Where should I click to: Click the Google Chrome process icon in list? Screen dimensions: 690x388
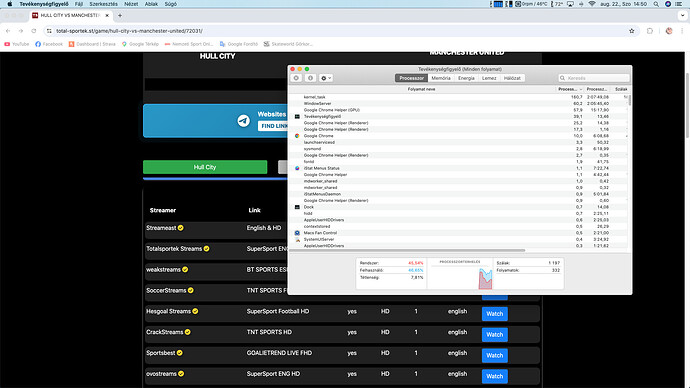(297, 136)
